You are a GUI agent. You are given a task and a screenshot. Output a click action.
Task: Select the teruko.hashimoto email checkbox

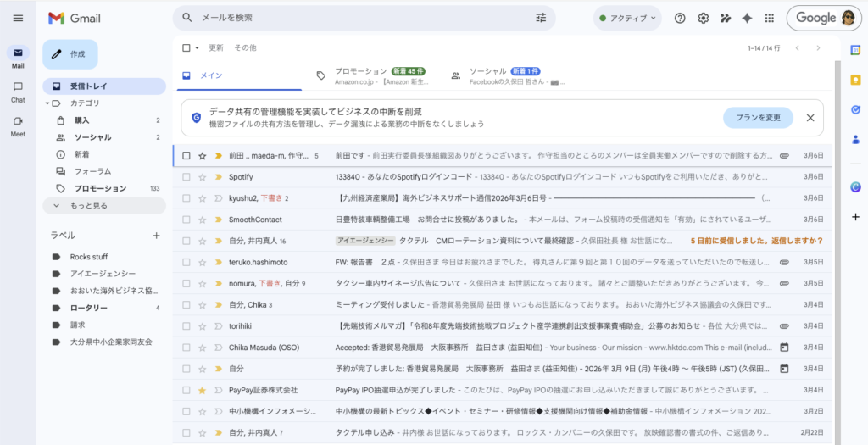click(186, 263)
